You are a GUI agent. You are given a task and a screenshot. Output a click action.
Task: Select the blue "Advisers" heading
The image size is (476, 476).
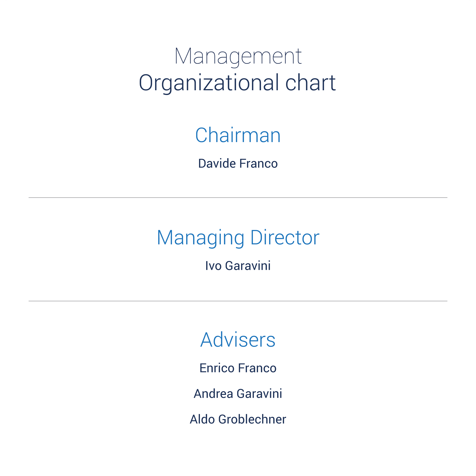pyautogui.click(x=238, y=340)
